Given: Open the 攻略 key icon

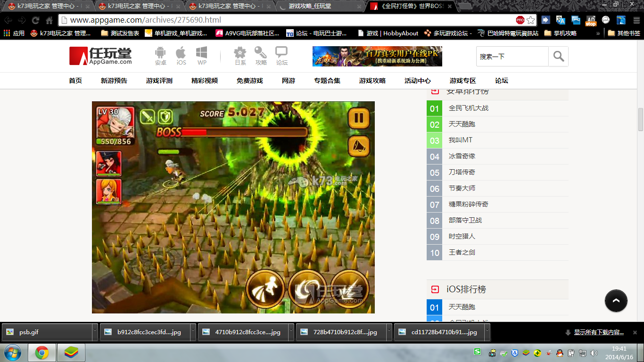Looking at the screenshot, I should tap(261, 56).
